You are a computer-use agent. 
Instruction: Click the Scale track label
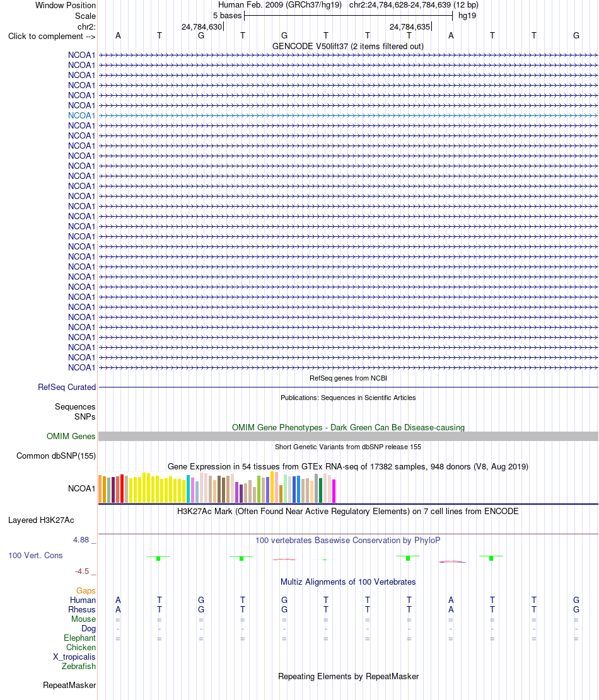point(85,16)
